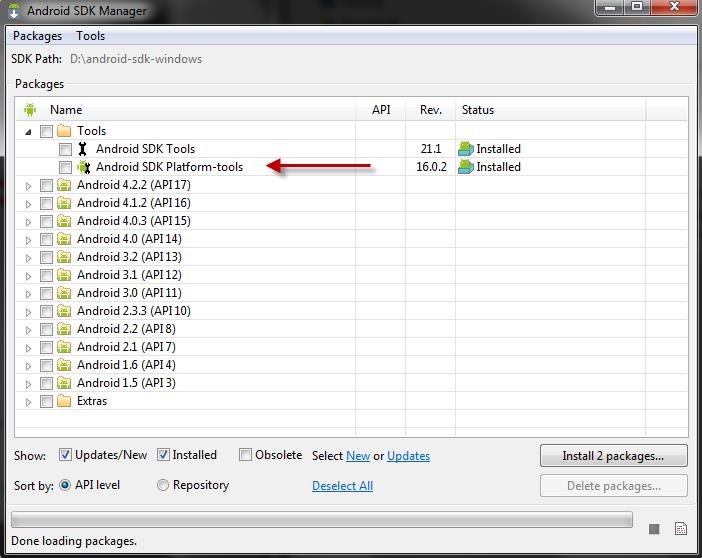Click the loading progress bar
The image size is (702, 558).
pyautogui.click(x=322, y=519)
